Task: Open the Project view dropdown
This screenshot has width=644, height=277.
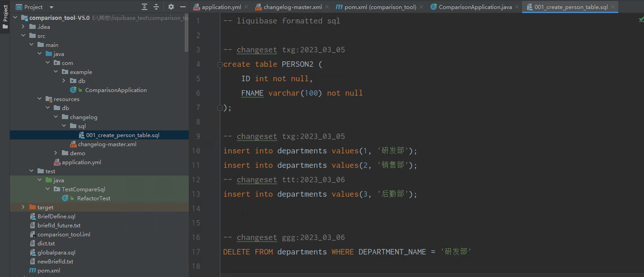Action: pyautogui.click(x=51, y=7)
